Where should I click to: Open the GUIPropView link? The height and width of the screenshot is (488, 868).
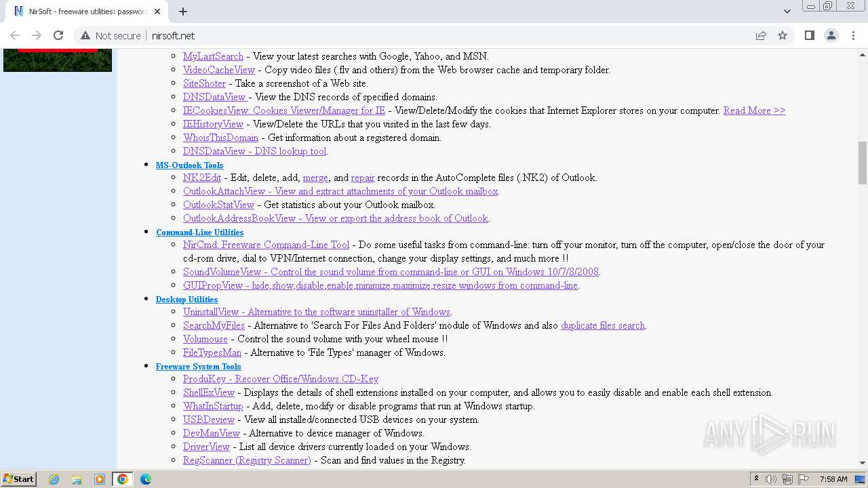pyautogui.click(x=380, y=285)
